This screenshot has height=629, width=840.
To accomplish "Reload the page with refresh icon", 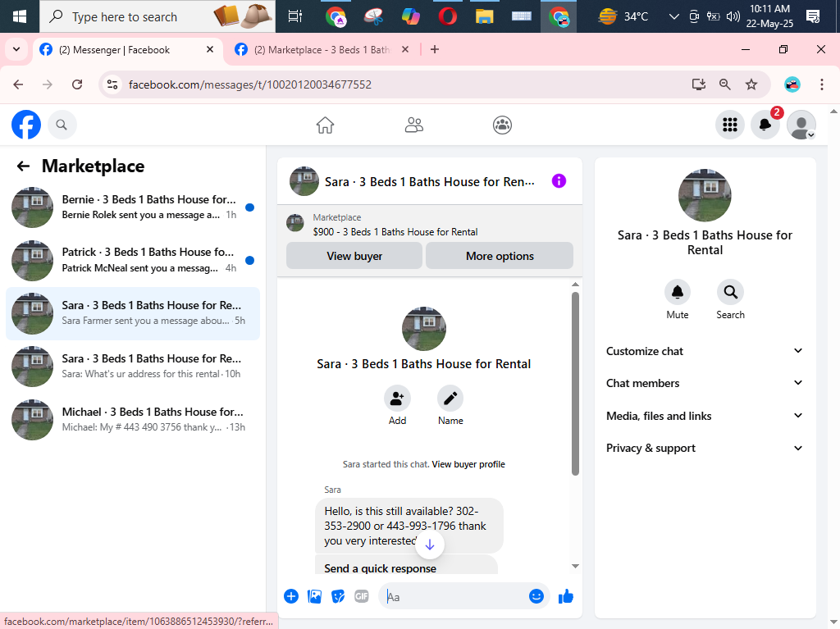I will (x=77, y=84).
